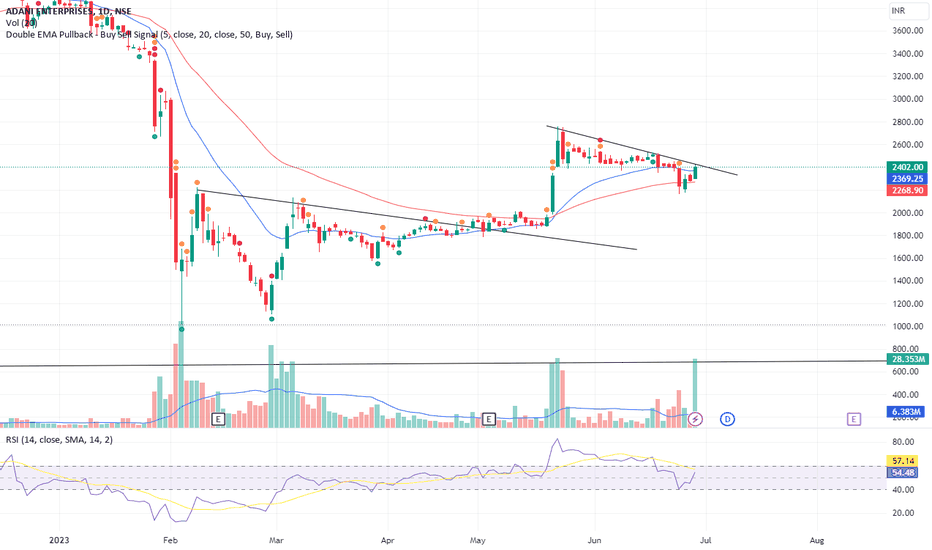
Task: Click the RSI axis label 20.00
Action: tap(903, 513)
